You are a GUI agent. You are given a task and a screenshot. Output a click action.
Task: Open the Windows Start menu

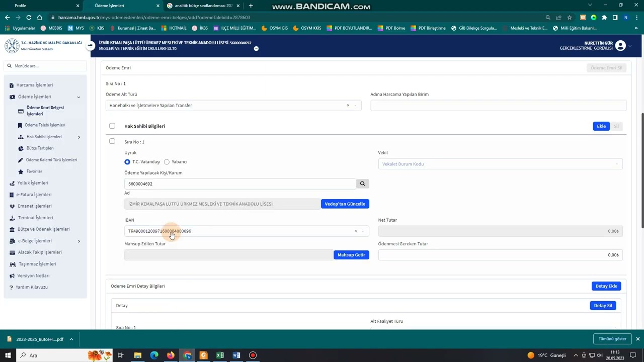pyautogui.click(x=8, y=355)
